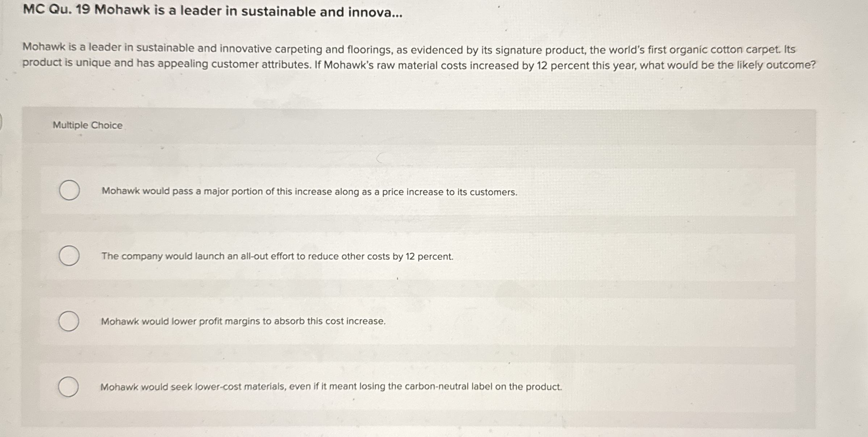Image resolution: width=868 pixels, height=437 pixels.
Task: Select the radio button for seeking lower-cost materials
Action: 69,386
